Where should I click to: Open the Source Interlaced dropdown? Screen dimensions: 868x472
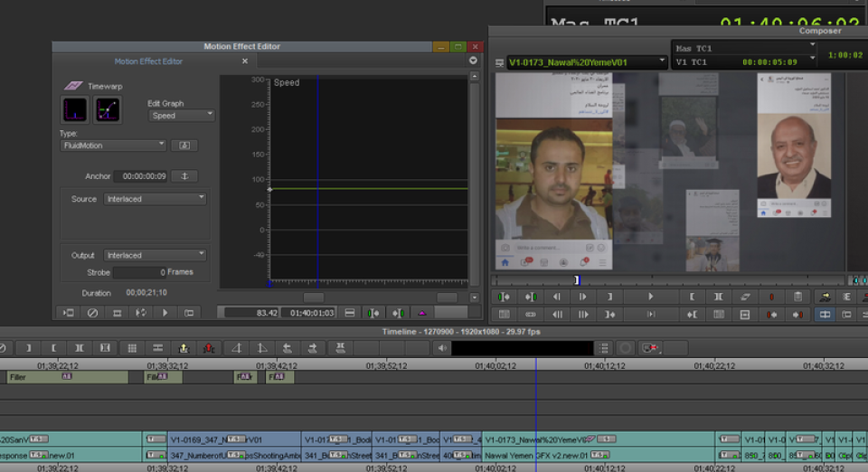tap(155, 199)
